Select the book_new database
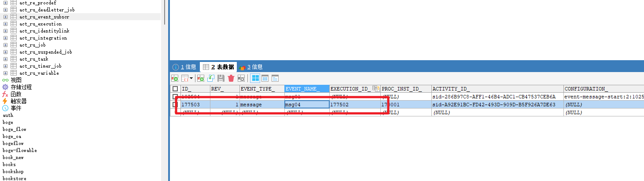Screen dimensions: 644x181 point(13,157)
